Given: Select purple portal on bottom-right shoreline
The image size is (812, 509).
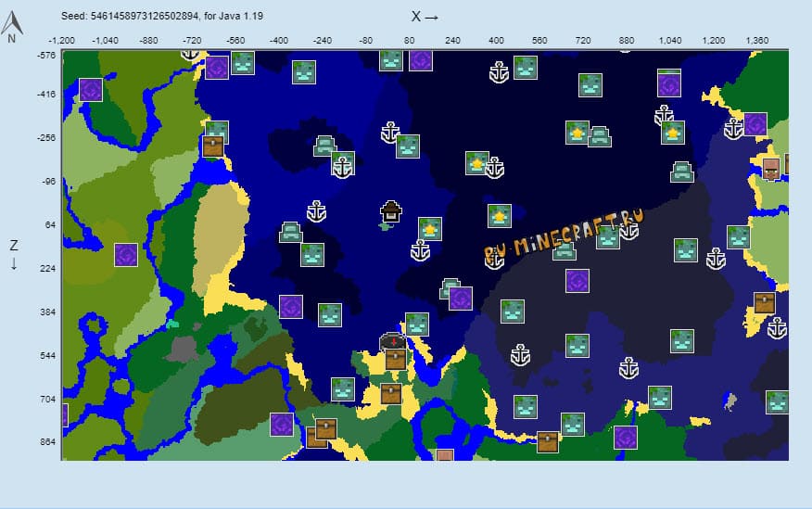Looking at the screenshot, I should pyautogui.click(x=626, y=437).
